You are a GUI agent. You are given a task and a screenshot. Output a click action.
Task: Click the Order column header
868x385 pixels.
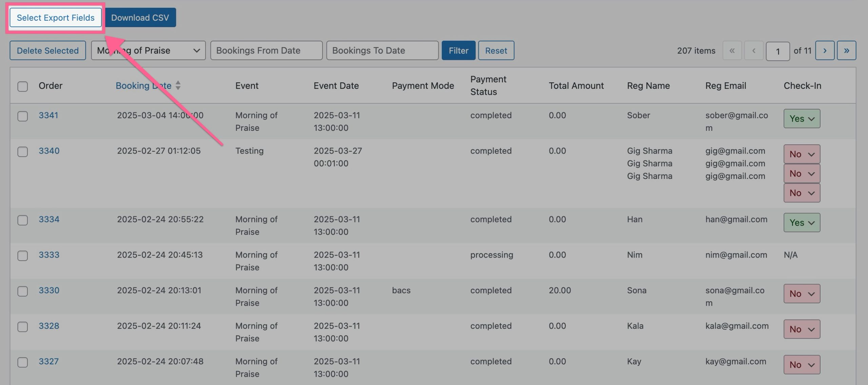51,86
